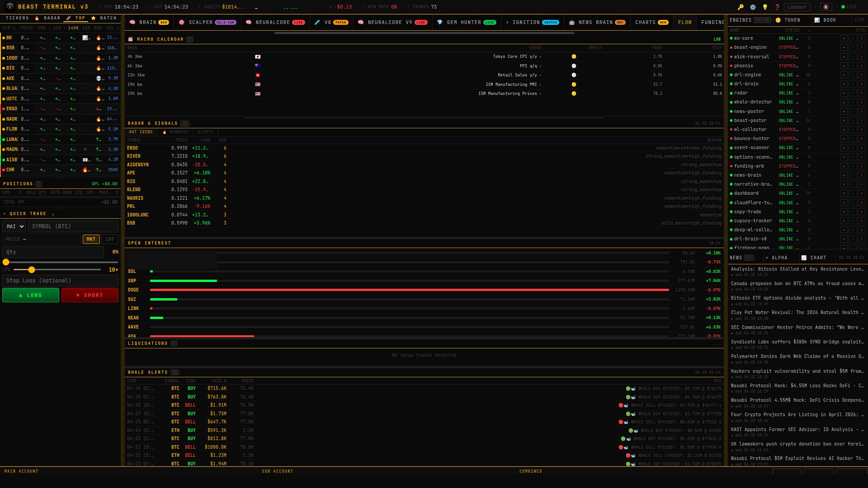Viewport: 868px width, 488px height.
Task: Adjust the LEV leverage slider handle
Action: tap(32, 270)
